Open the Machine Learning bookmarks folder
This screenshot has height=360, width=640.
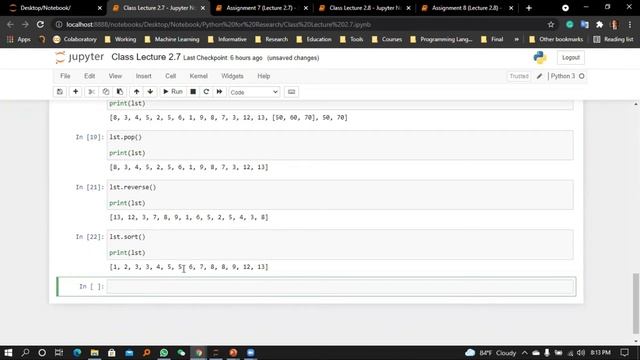(172, 40)
